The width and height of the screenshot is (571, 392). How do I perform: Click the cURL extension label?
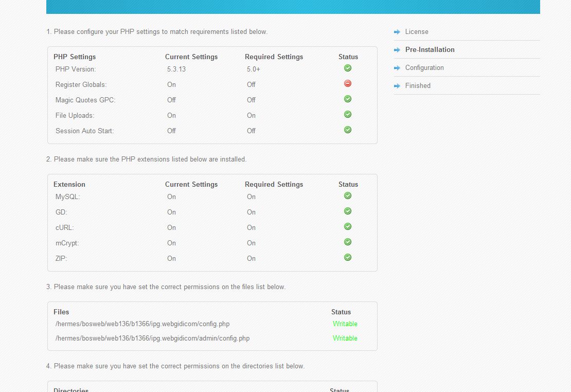64,227
